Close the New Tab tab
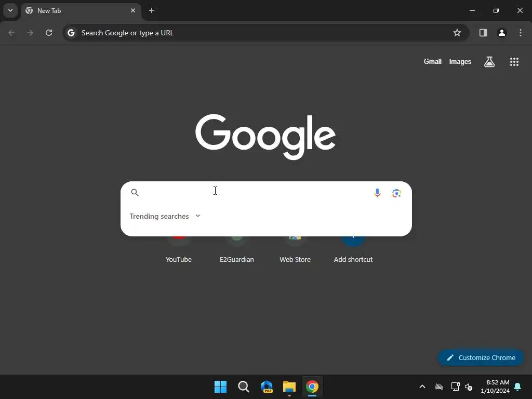 click(x=133, y=10)
